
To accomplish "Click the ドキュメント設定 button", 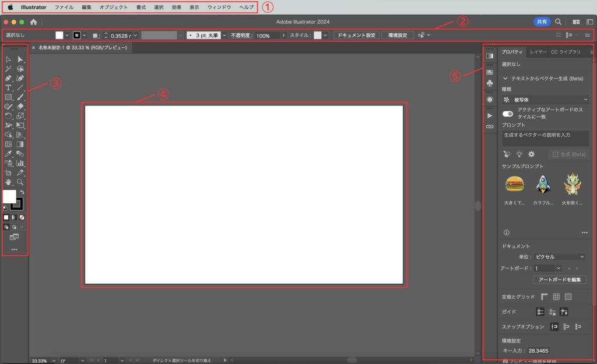I will click(356, 35).
